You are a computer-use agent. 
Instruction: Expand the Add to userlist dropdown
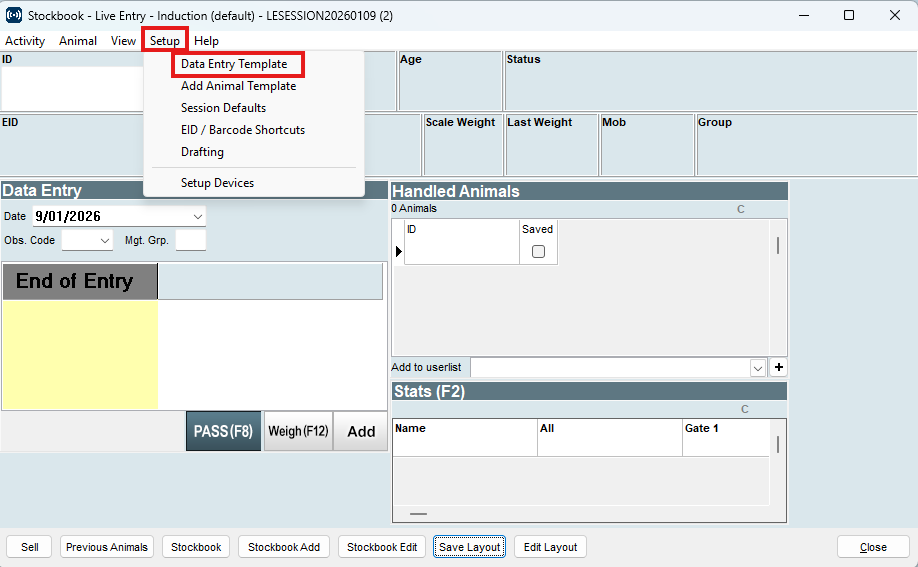[x=758, y=368]
